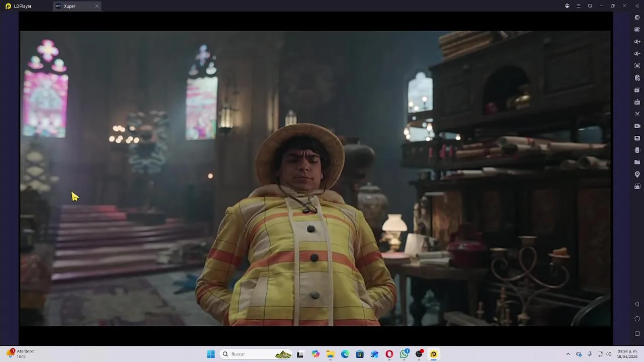
Task: Start the video recorder sidebar icon
Action: [x=637, y=126]
